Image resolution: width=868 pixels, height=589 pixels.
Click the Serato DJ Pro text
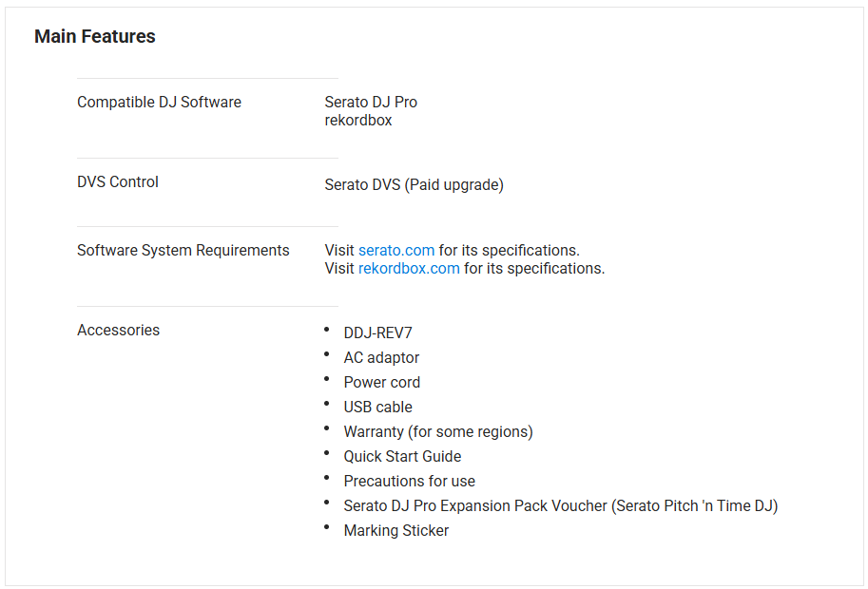tap(371, 103)
